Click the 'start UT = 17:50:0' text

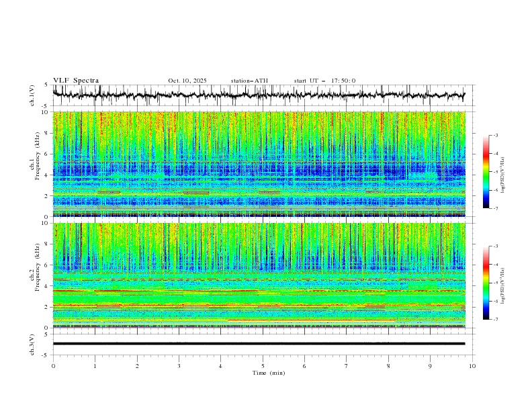pyautogui.click(x=324, y=81)
